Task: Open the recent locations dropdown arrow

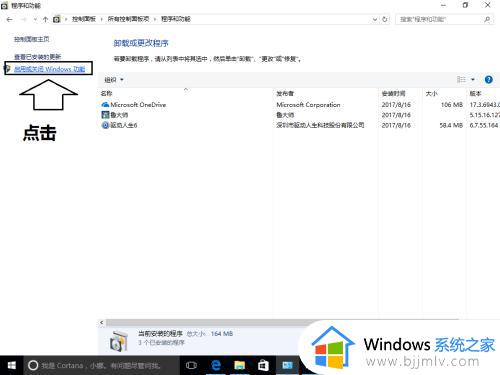Action: (35, 19)
